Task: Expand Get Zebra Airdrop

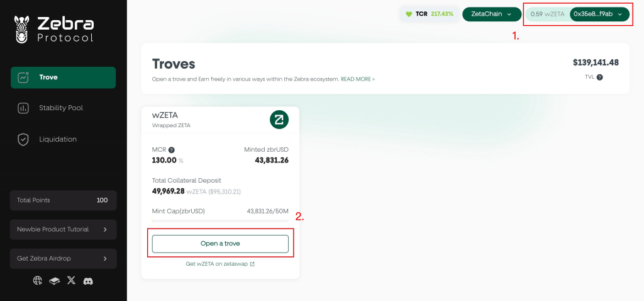Action: [63, 258]
